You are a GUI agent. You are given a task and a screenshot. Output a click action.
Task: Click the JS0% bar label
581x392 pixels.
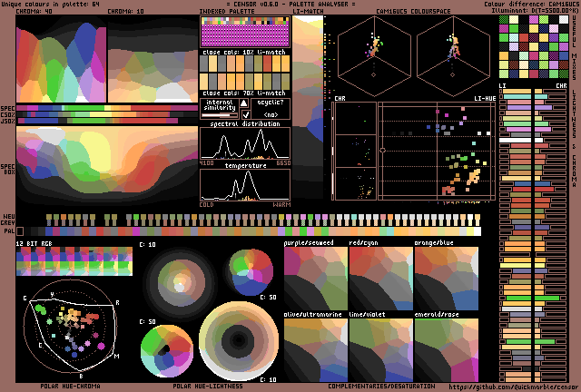[7, 122]
